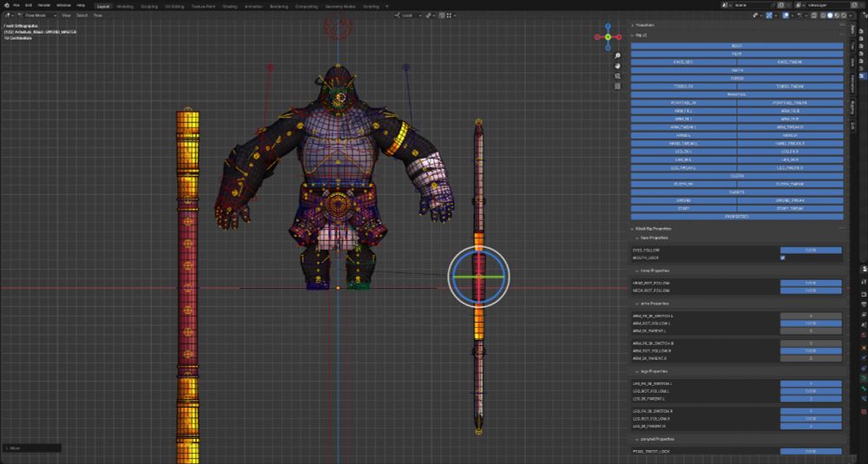Toggle the FACE rig layer
Viewport: 868px width, 464px height.
(x=737, y=54)
